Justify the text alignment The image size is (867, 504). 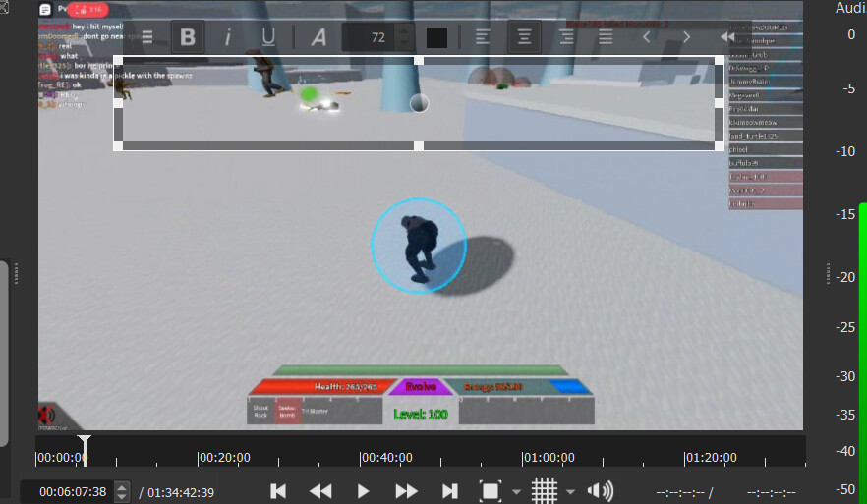[606, 37]
